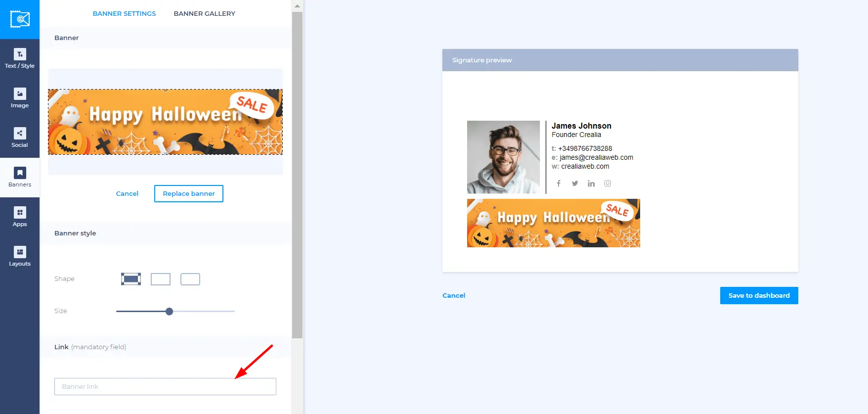The height and width of the screenshot is (414, 868).
Task: Click the settings panel vertical scrollbar
Action: [297, 175]
